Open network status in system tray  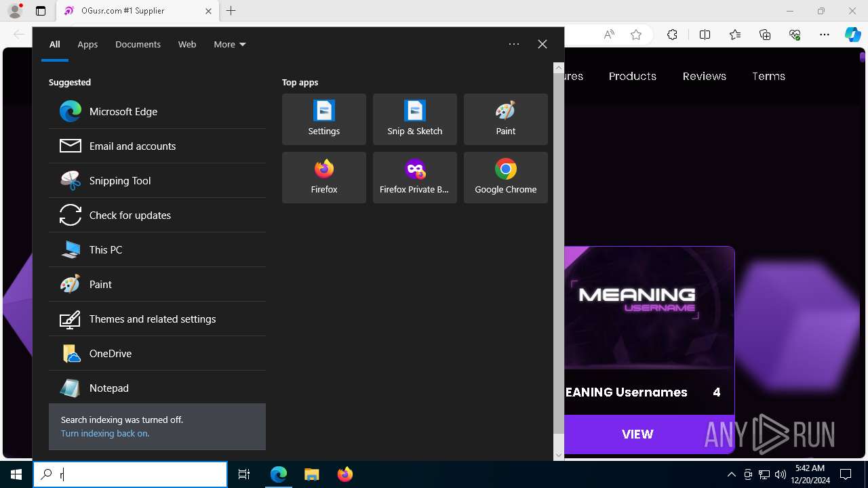click(x=764, y=474)
